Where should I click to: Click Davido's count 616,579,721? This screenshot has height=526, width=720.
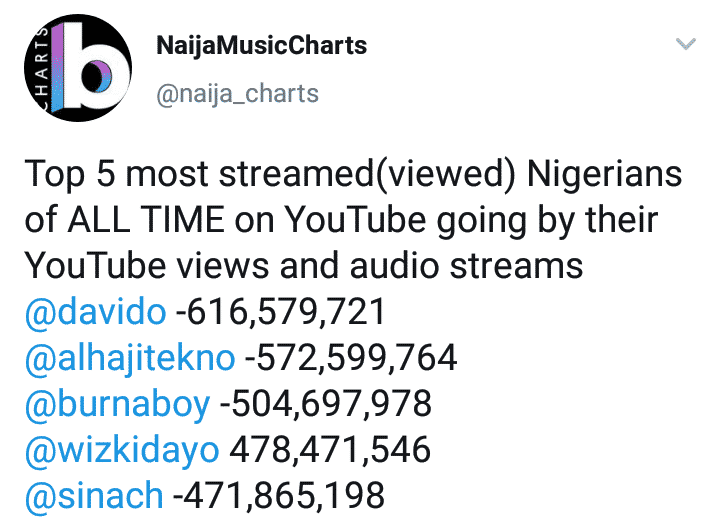click(x=282, y=312)
